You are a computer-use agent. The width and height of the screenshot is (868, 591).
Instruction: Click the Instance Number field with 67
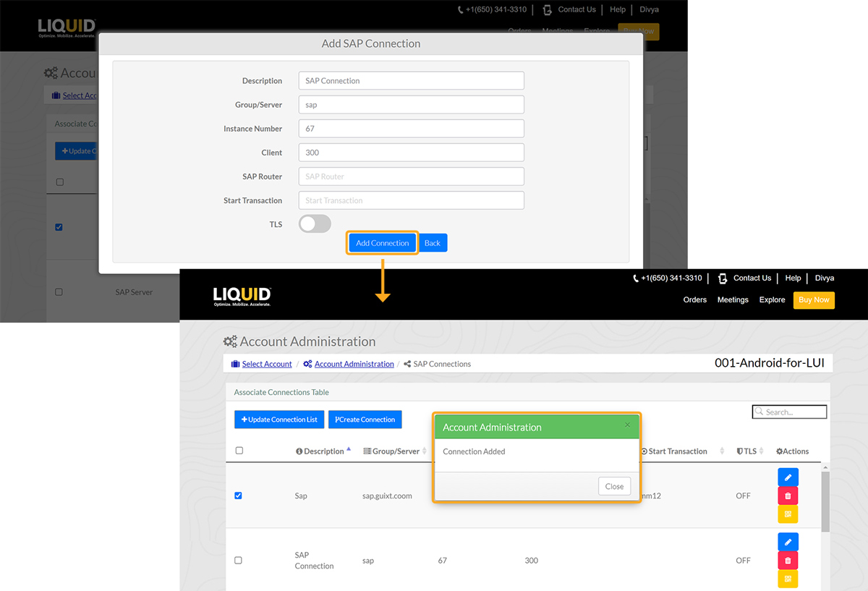pos(411,128)
